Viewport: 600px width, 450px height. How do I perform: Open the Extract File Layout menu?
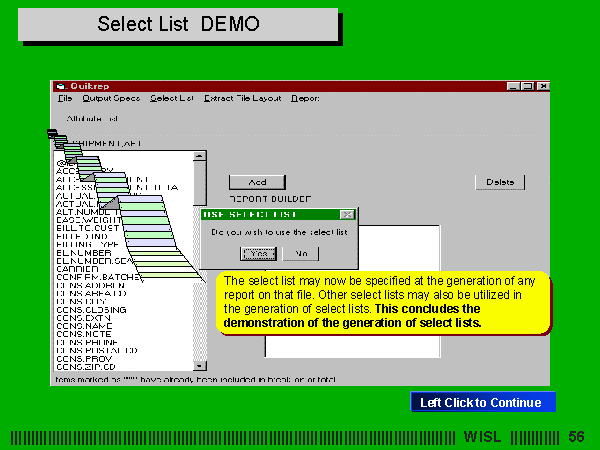click(243, 99)
